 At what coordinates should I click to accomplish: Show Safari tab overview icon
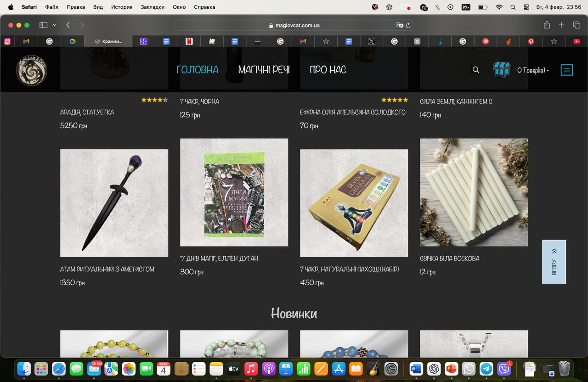(577, 25)
